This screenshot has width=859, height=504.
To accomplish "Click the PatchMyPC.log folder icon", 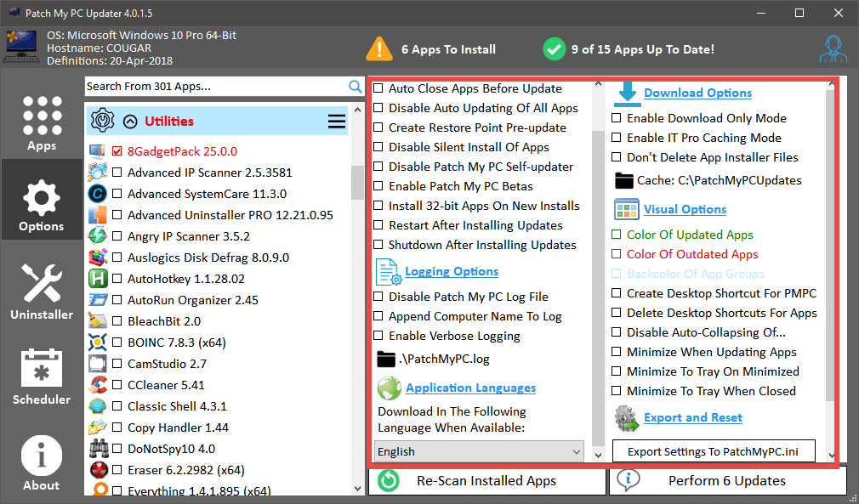I will coord(386,359).
